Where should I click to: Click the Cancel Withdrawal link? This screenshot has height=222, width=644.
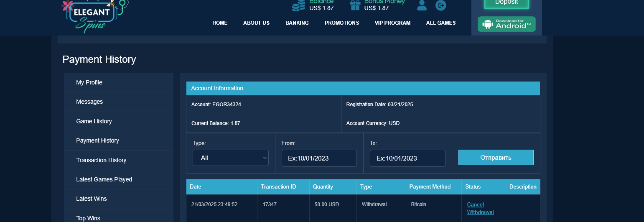480,208
